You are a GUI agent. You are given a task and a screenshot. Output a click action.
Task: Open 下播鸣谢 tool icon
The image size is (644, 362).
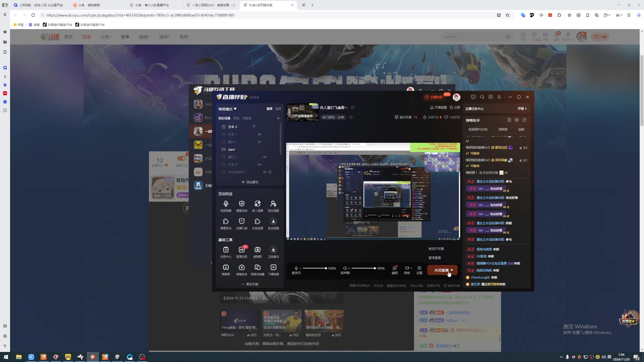(273, 270)
